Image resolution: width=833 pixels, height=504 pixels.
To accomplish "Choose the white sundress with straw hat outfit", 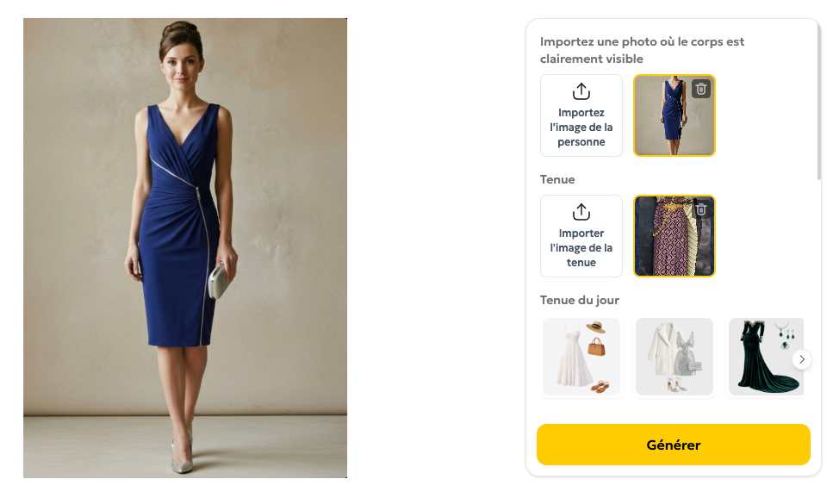I will coord(581,358).
